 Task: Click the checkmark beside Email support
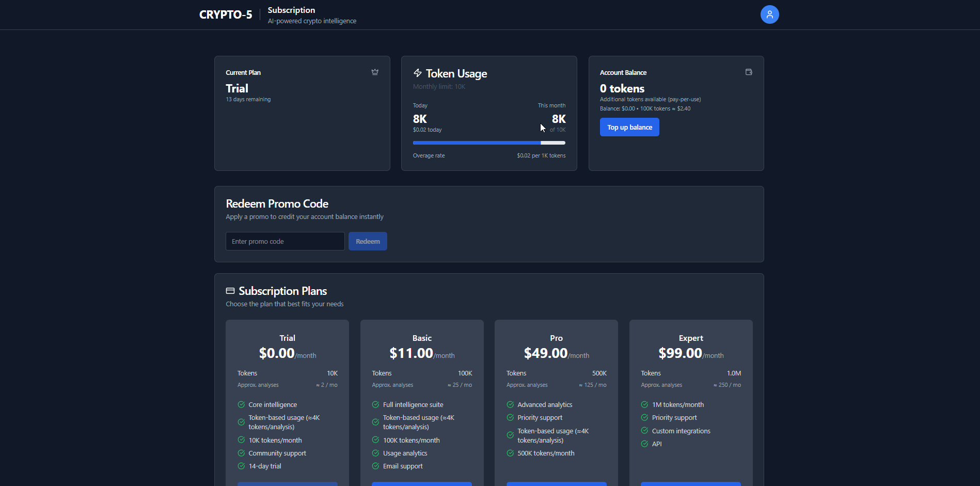point(375,466)
